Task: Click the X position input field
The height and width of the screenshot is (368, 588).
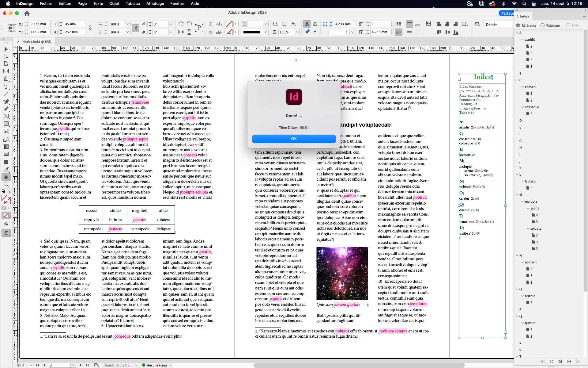Action: tap(39, 24)
